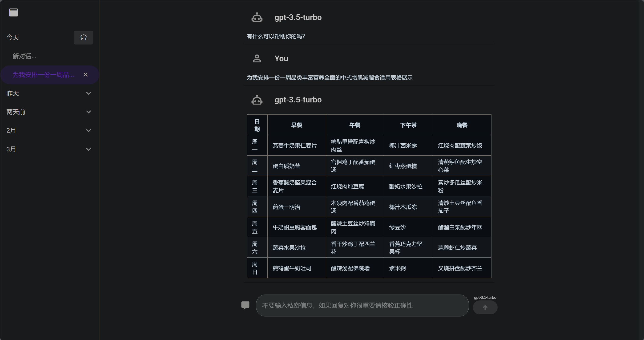Image resolution: width=644 pixels, height=340 pixels.
Task: Click cell 煎蛋三明治
Action: (297, 207)
